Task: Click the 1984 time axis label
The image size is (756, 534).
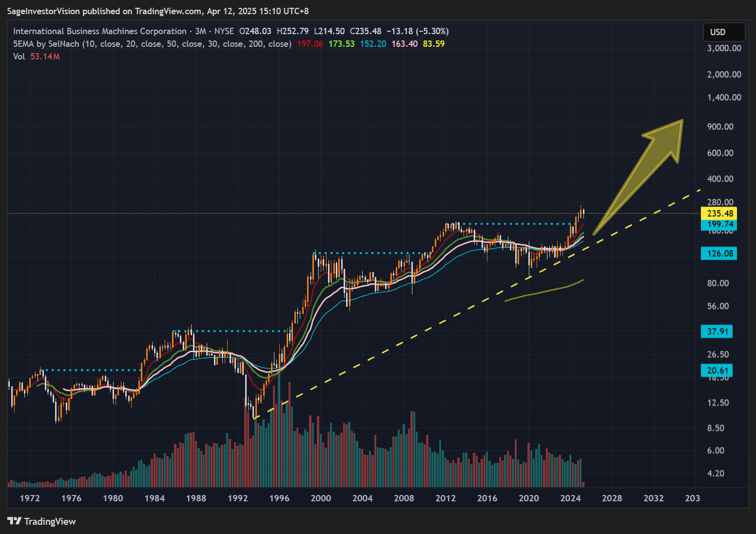Action: tap(155, 498)
